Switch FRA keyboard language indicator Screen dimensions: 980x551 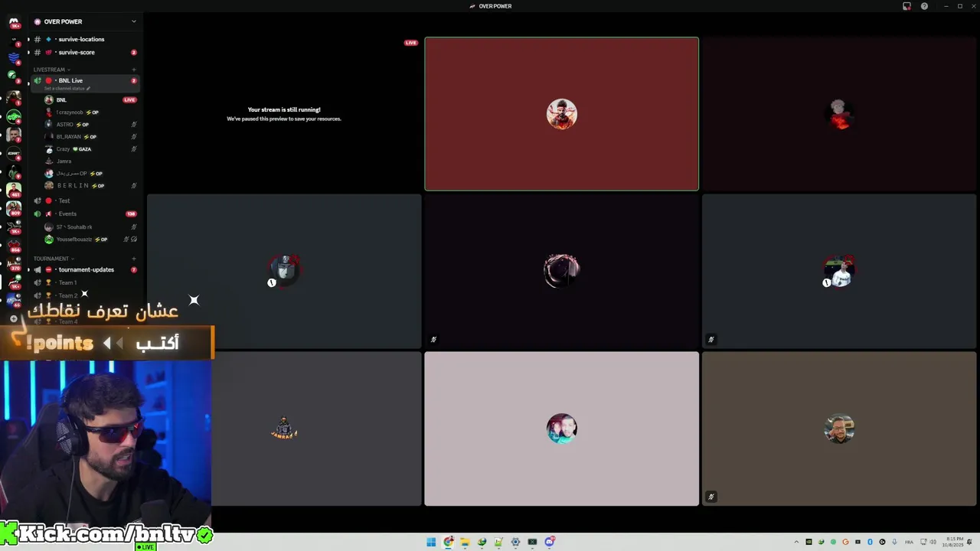click(910, 542)
